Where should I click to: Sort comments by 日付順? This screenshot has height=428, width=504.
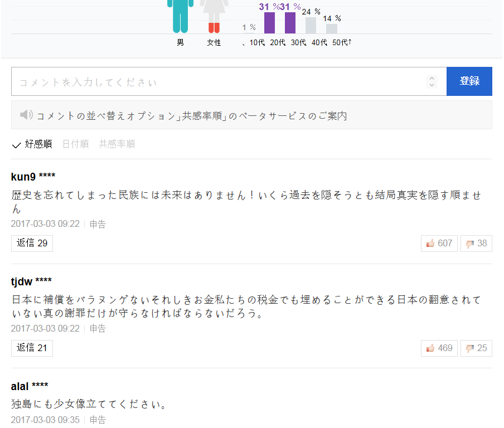tap(75, 144)
